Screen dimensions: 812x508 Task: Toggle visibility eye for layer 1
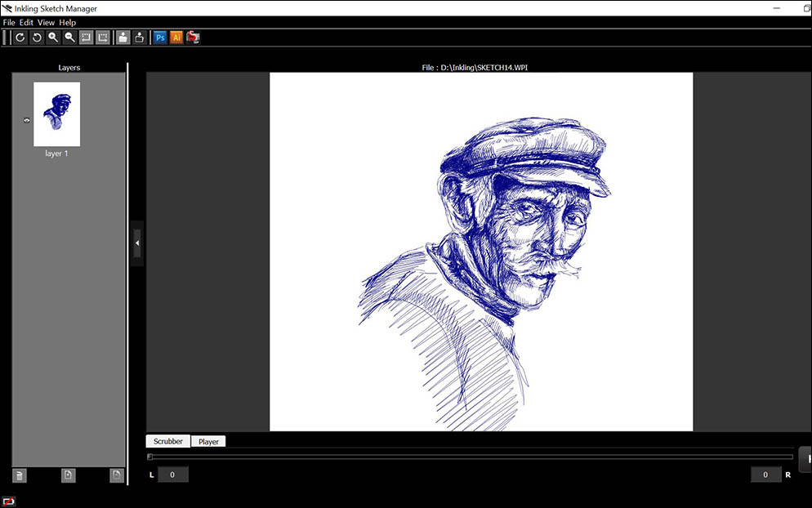[x=27, y=120]
